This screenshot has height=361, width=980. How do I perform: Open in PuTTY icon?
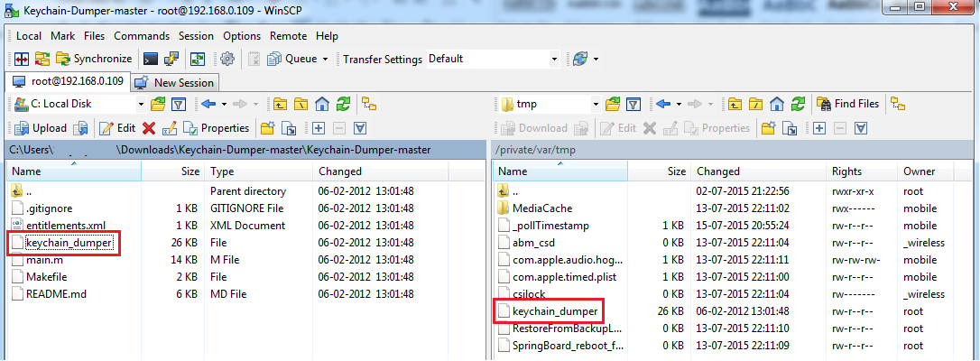click(170, 59)
